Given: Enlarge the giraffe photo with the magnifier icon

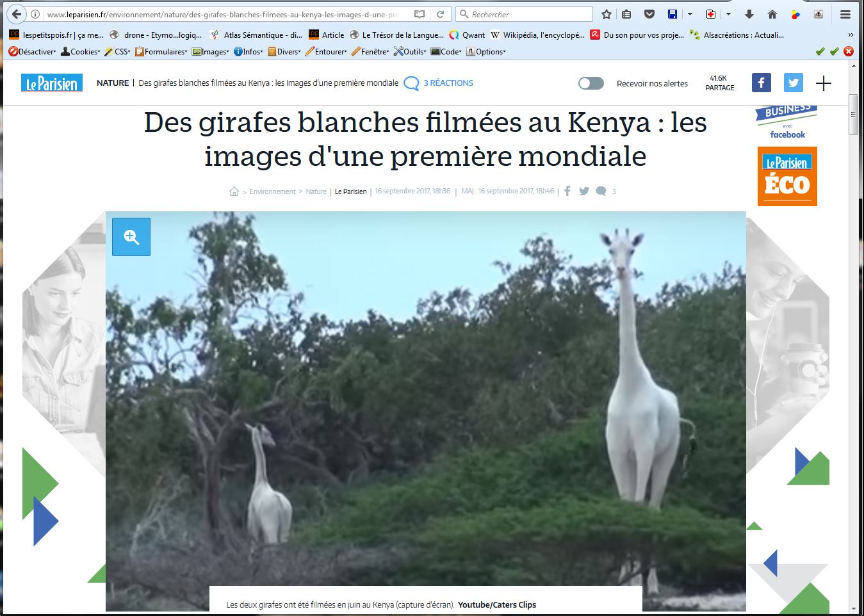Looking at the screenshot, I should tap(131, 237).
